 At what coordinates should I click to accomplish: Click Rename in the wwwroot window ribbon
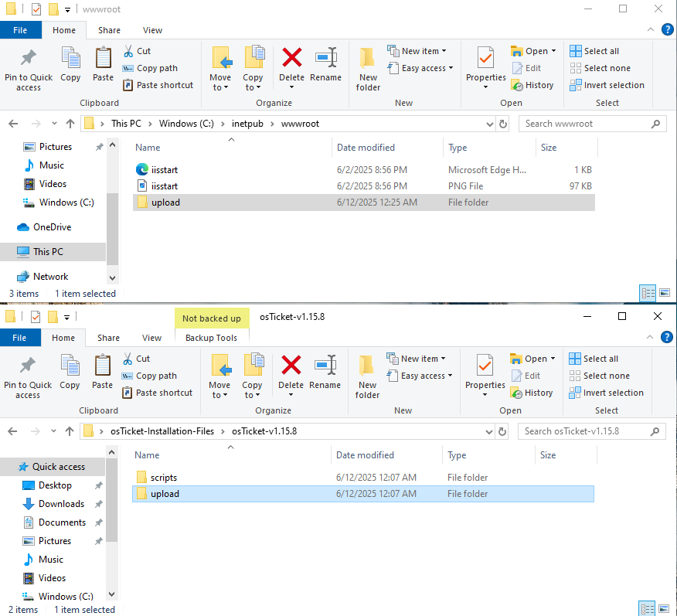point(325,64)
